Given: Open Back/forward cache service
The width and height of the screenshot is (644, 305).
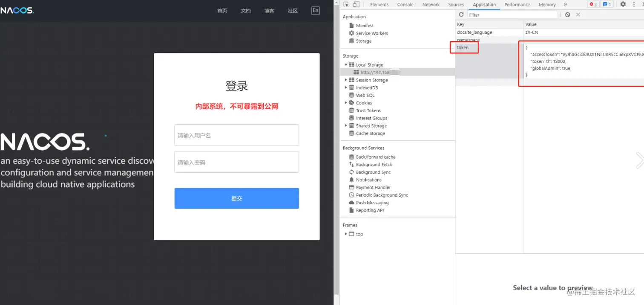Looking at the screenshot, I should point(372,157).
